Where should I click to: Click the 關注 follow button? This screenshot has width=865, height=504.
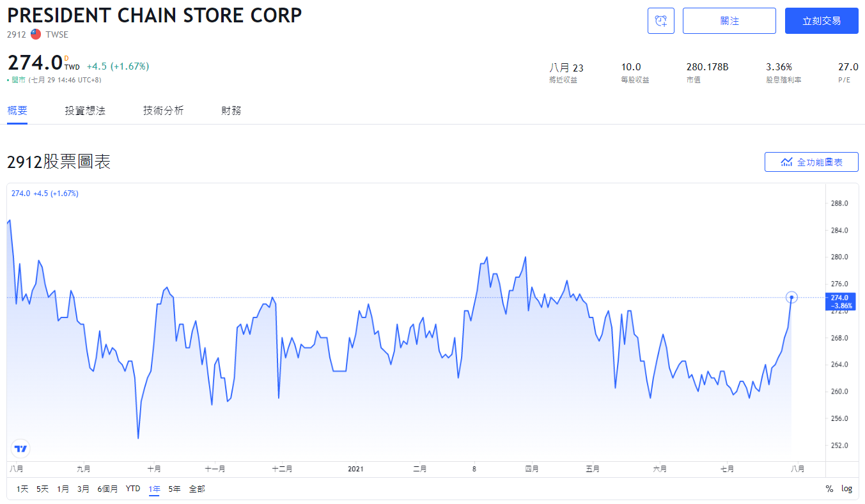[x=729, y=21]
